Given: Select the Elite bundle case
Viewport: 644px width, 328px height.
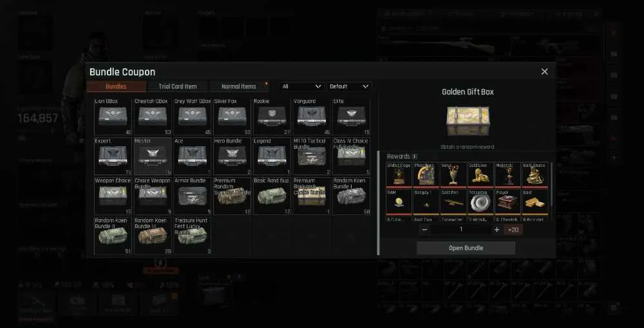Looking at the screenshot, I should pos(352,117).
